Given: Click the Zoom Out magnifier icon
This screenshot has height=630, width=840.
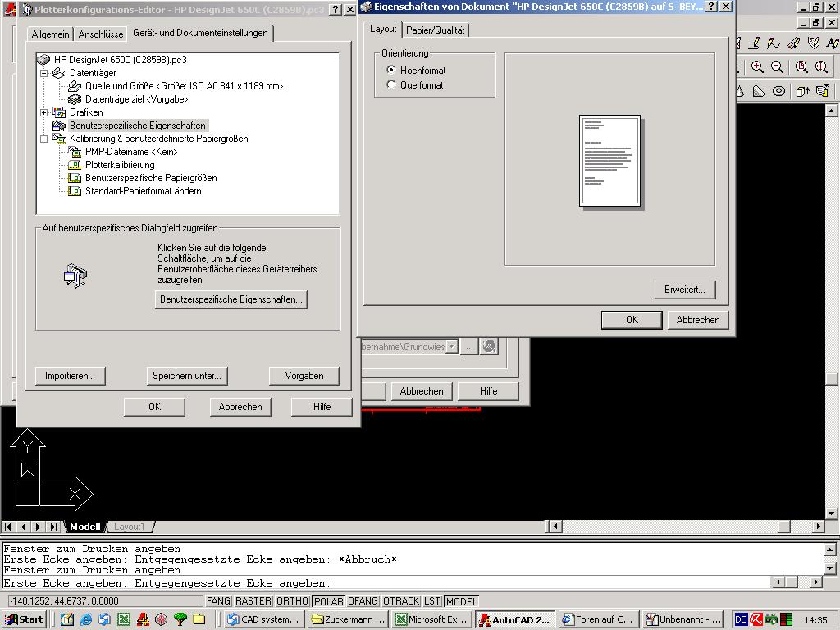Looking at the screenshot, I should point(777,67).
